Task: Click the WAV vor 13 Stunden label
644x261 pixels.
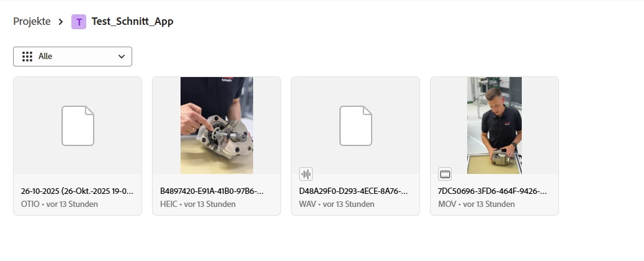Action: click(337, 204)
